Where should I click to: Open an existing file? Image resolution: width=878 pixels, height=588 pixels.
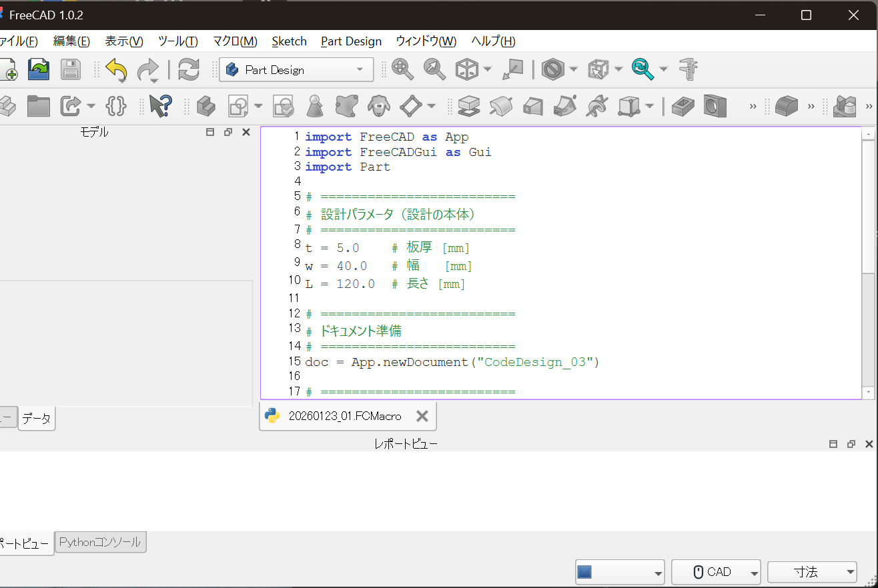38,69
